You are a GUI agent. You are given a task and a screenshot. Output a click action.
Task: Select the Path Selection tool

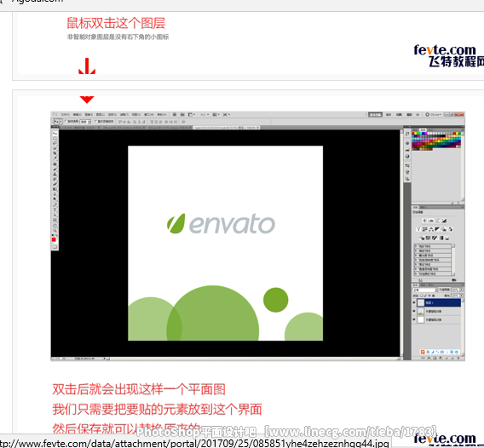(55, 215)
